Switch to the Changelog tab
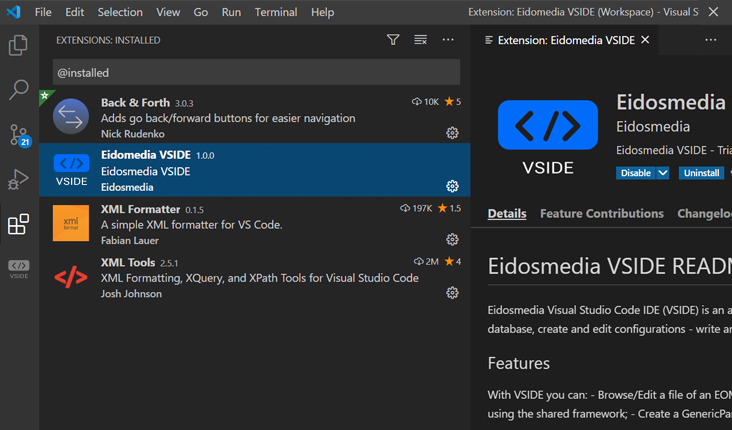Screen dimensions: 732x430 [704, 213]
